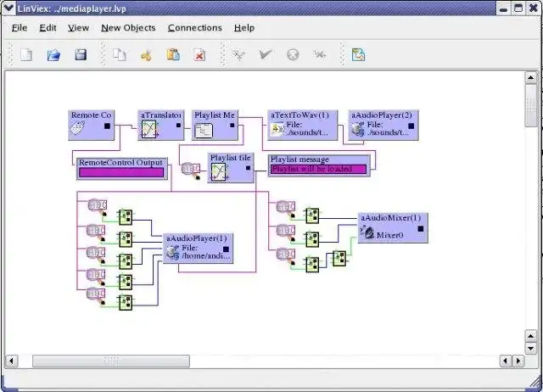Click the 'aTextToWav(1)' title text
The image size is (543, 392).
point(299,115)
